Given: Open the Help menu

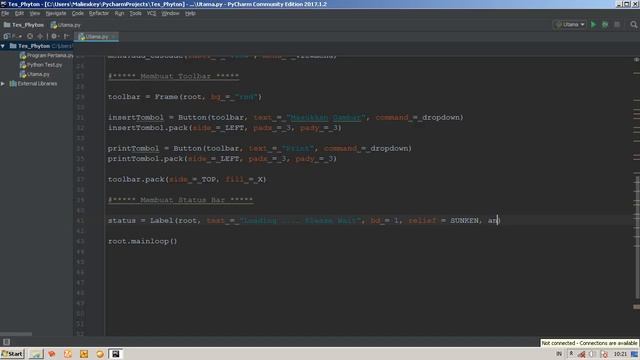Looking at the screenshot, I should click(x=190, y=13).
